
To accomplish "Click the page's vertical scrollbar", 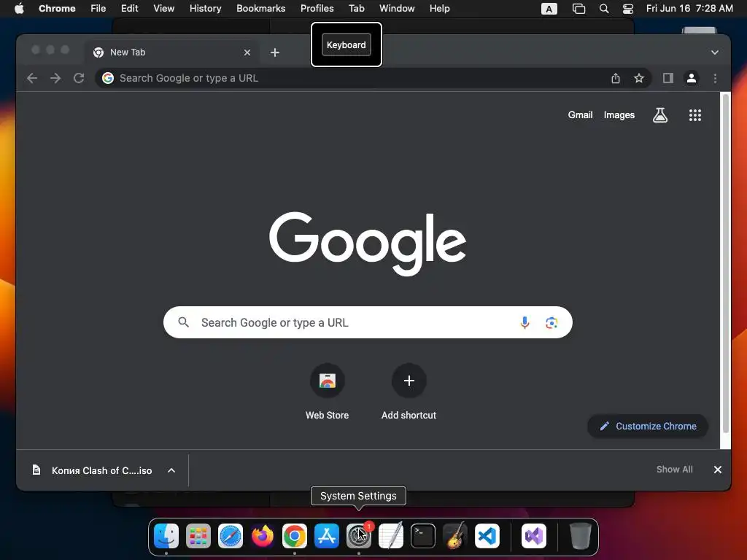I will point(726,263).
